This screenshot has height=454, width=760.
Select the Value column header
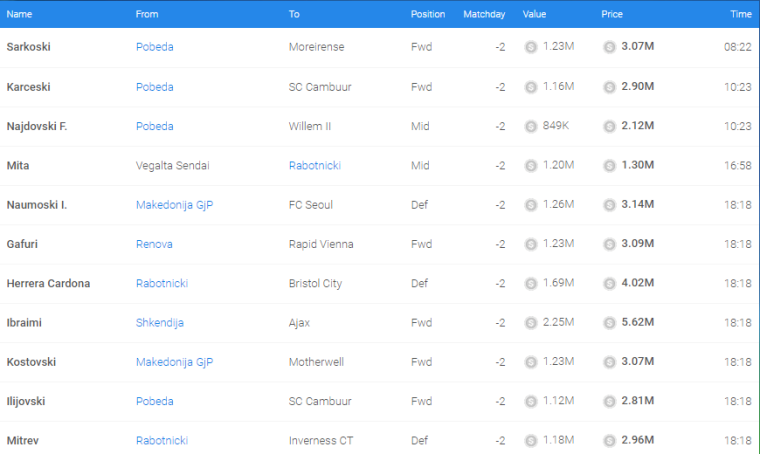(534, 14)
